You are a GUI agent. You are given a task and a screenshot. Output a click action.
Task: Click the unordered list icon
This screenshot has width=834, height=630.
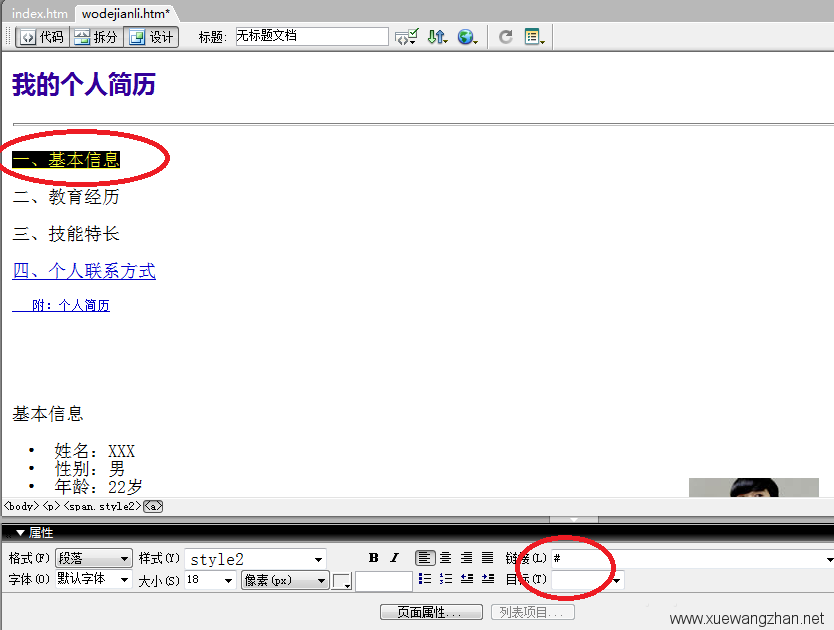click(425, 579)
